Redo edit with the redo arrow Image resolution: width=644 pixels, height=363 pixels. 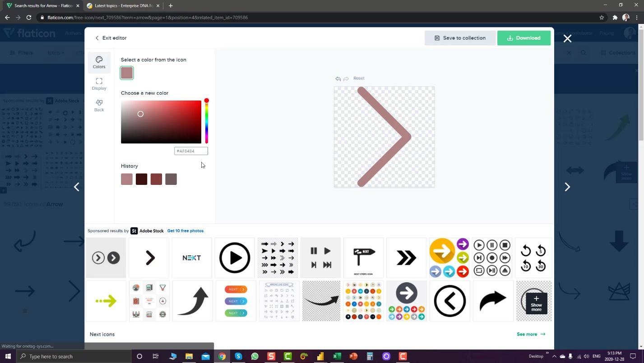pyautogui.click(x=346, y=79)
